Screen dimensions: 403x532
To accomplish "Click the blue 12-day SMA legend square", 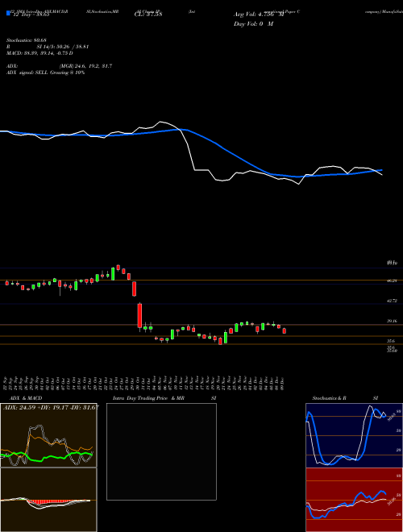I will [x=8, y=13].
